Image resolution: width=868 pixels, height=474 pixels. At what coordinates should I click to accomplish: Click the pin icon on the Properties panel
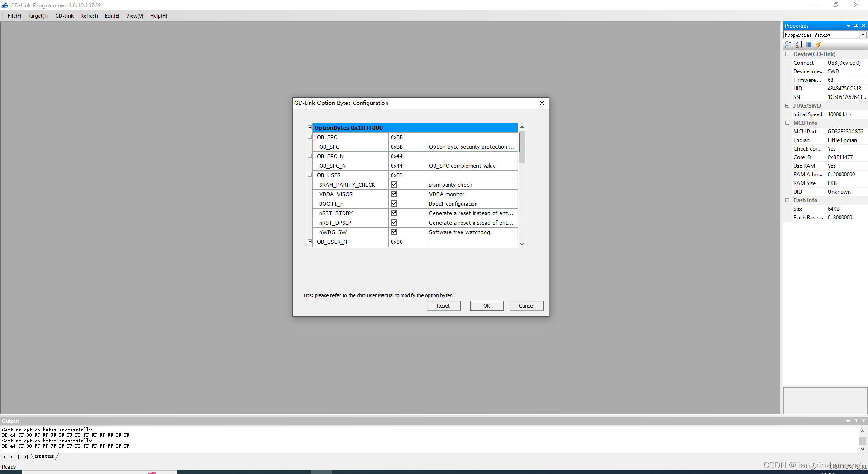pyautogui.click(x=856, y=26)
